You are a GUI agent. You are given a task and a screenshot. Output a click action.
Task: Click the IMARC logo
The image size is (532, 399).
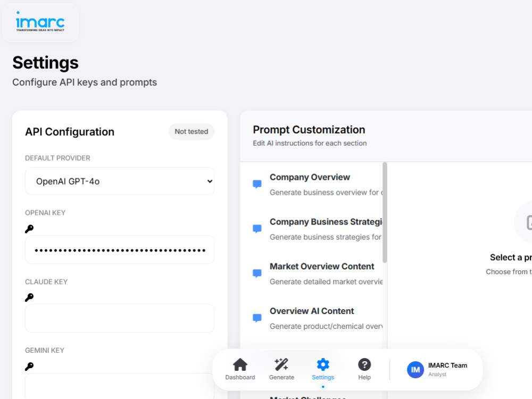(x=40, y=22)
